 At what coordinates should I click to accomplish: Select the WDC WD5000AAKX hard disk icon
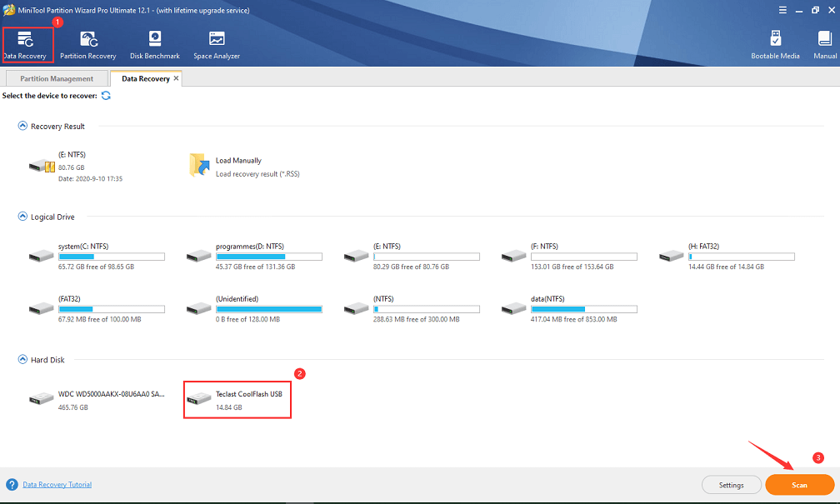click(x=42, y=399)
